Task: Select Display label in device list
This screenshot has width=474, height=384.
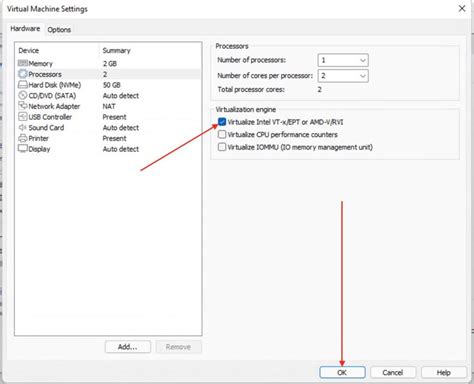Action: click(39, 149)
